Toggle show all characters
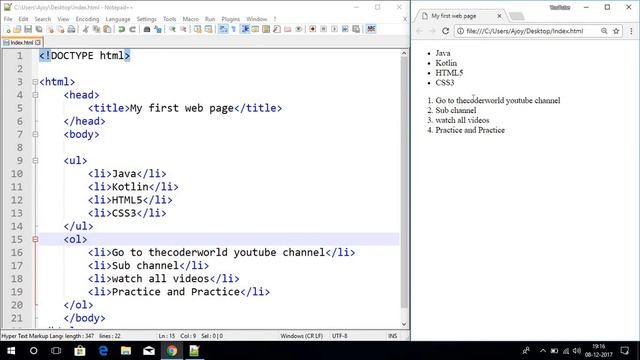The height and width of the screenshot is (360, 640). pos(234,29)
